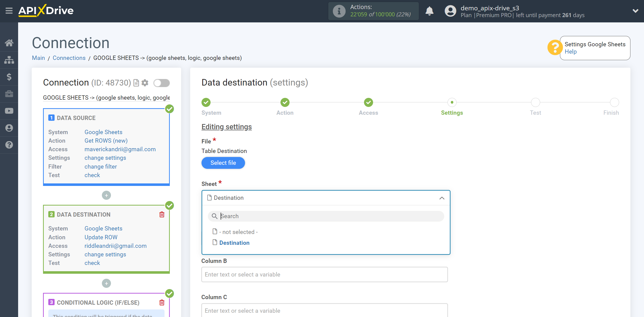
Task: Open the billing dollar sidebar icon
Action: pyautogui.click(x=9, y=77)
